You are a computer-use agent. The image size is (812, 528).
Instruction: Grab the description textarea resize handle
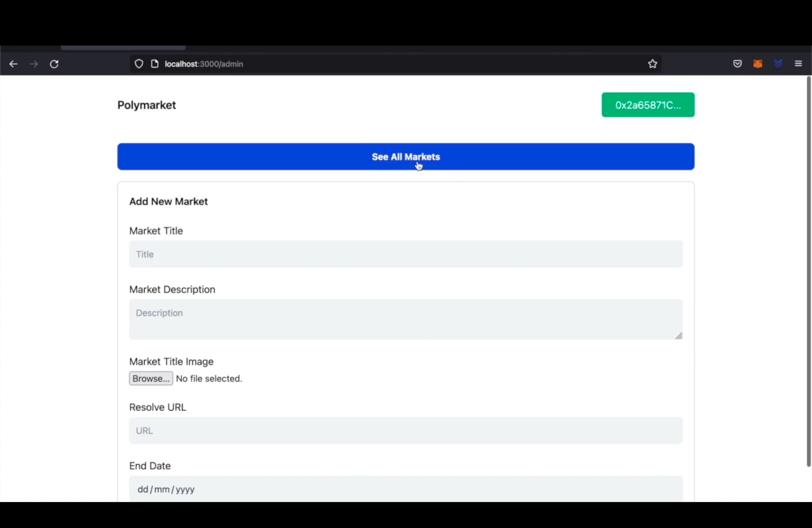tap(679, 336)
